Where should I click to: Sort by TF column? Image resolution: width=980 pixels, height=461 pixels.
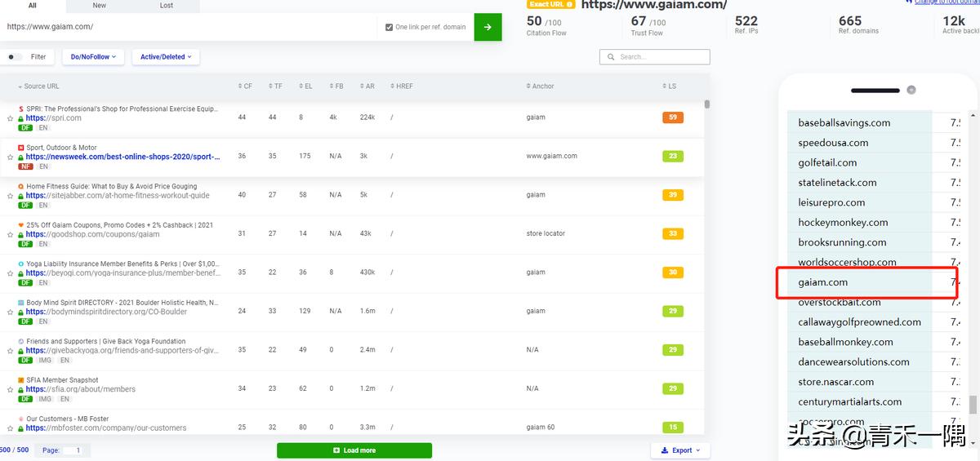point(275,86)
